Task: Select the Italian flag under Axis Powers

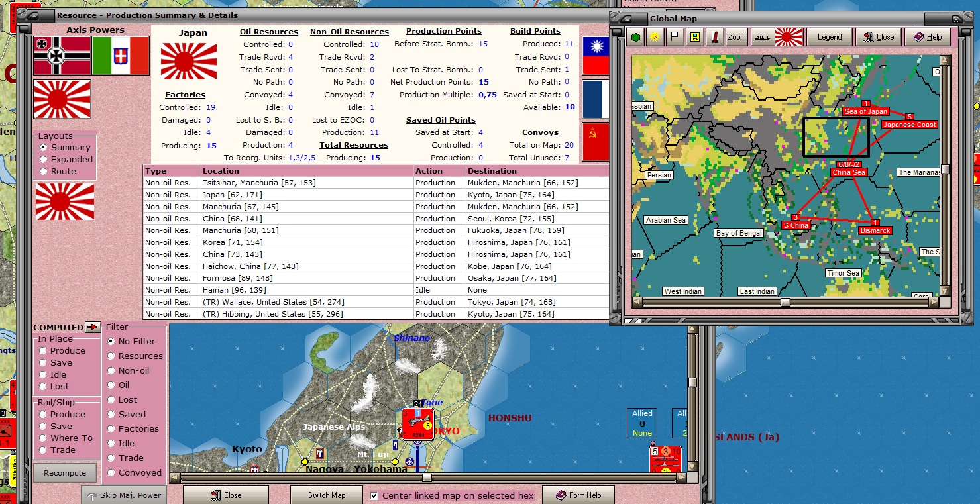Action: tap(121, 56)
